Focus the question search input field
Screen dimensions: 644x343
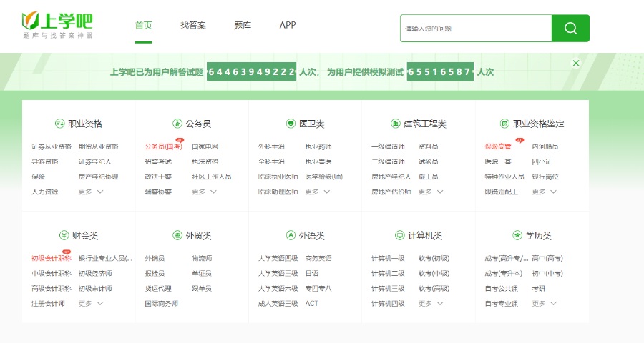[x=476, y=29]
